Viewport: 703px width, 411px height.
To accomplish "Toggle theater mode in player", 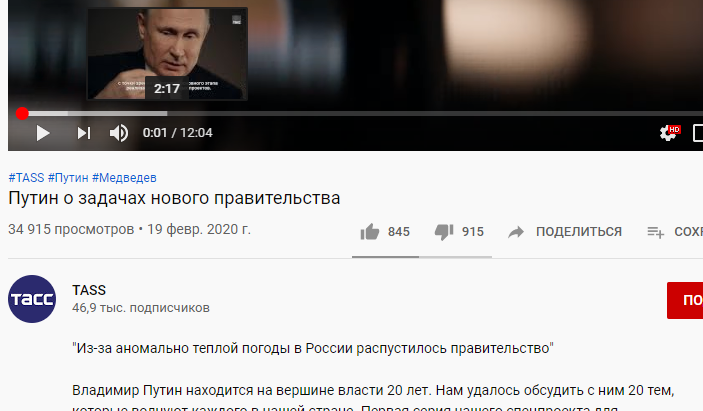I will (698, 133).
